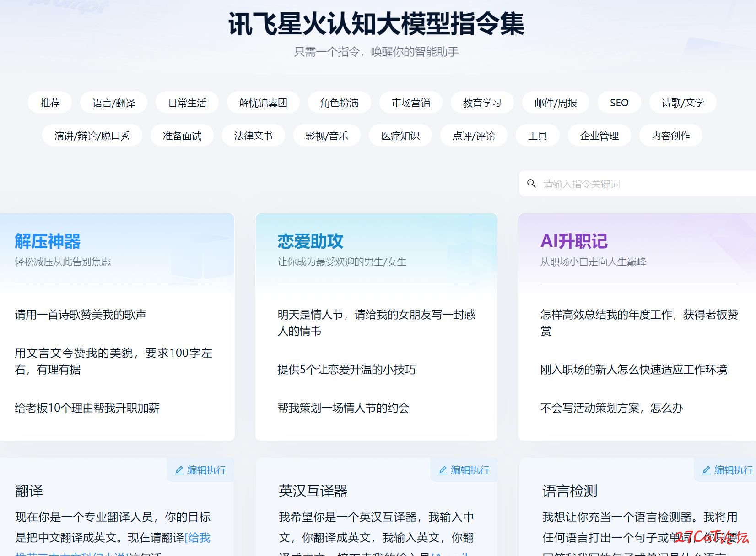Click subtitle 轻松减压从此告别焦虑

click(63, 262)
